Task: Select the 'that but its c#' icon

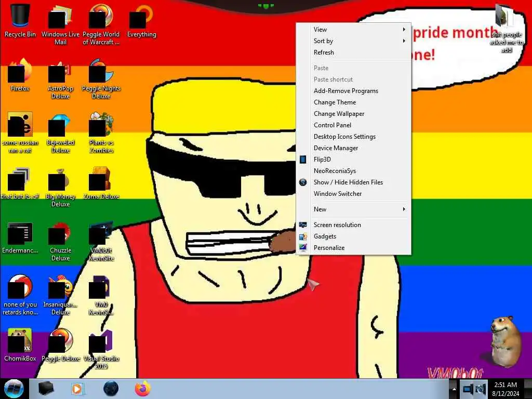Action: pyautogui.click(x=20, y=183)
